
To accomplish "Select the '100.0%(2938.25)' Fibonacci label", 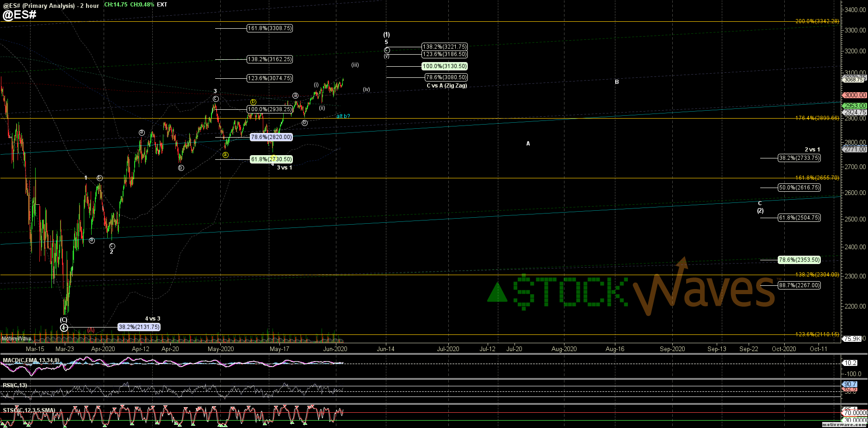I will pos(270,109).
